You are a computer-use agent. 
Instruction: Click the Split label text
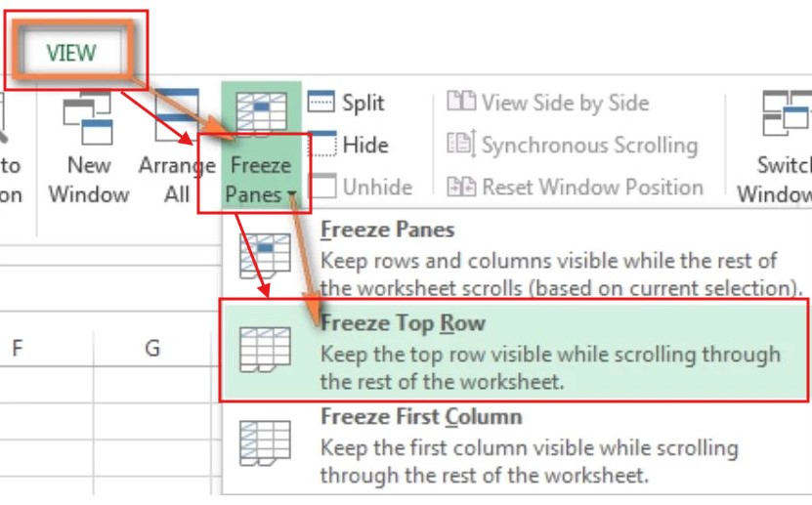pos(363,103)
